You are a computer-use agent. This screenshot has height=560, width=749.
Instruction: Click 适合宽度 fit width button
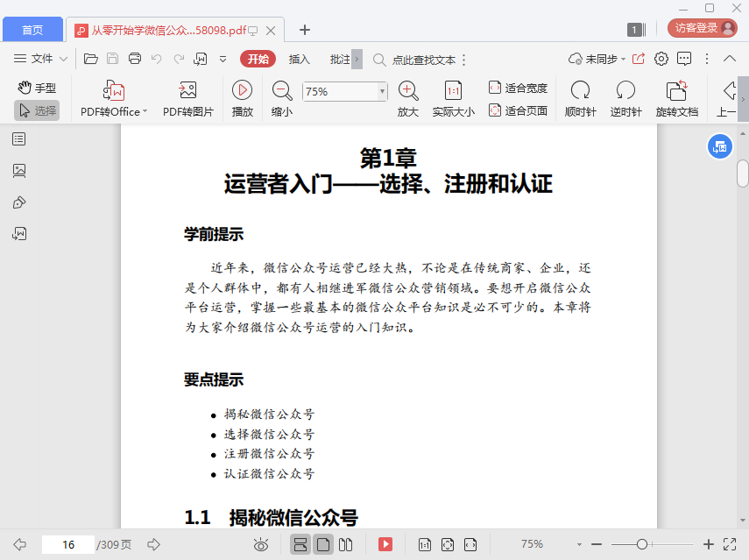[518, 88]
